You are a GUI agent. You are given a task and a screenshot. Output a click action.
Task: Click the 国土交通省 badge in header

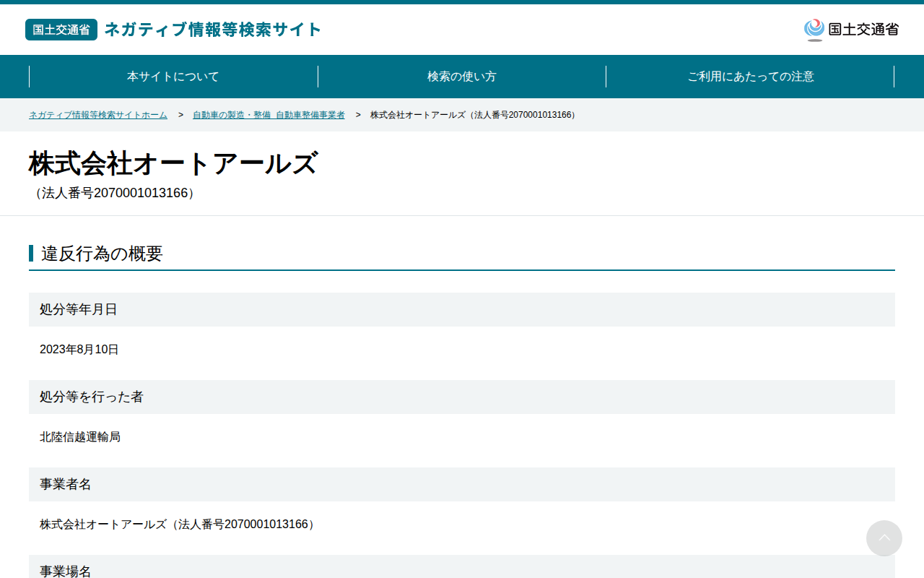pos(61,30)
